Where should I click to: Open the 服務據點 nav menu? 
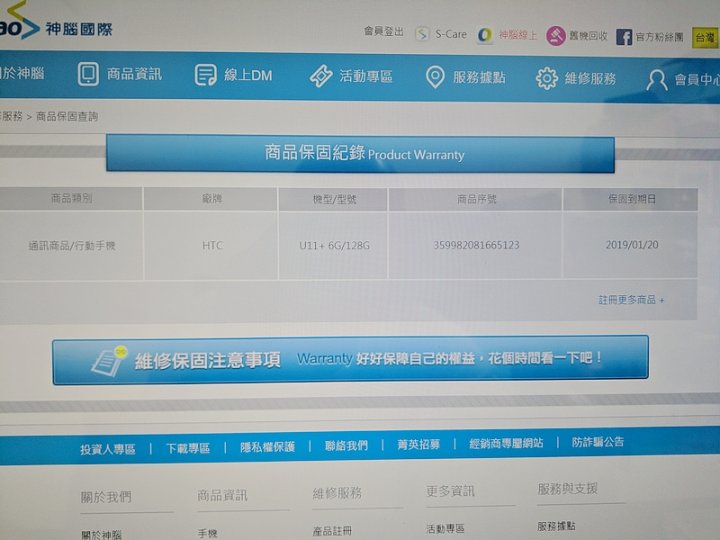466,77
